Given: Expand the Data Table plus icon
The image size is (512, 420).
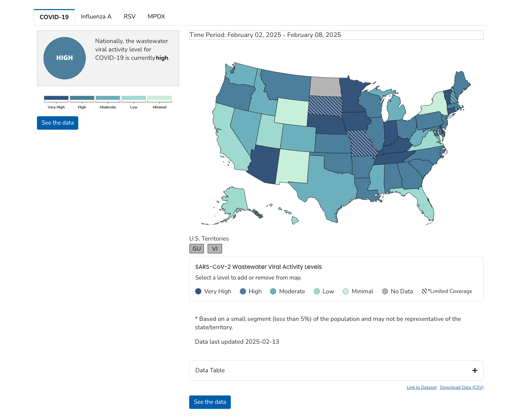Looking at the screenshot, I should [x=475, y=370].
